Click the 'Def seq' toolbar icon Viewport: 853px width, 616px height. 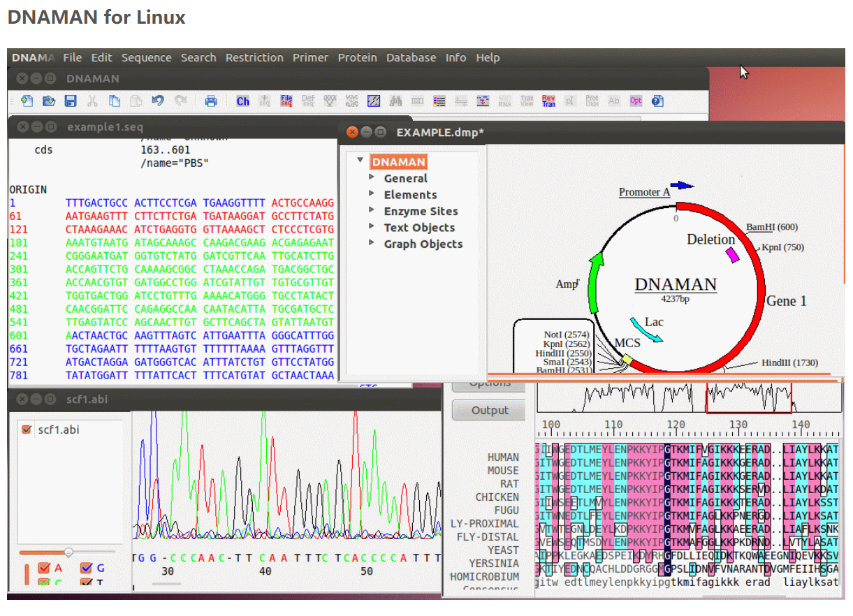[x=308, y=101]
